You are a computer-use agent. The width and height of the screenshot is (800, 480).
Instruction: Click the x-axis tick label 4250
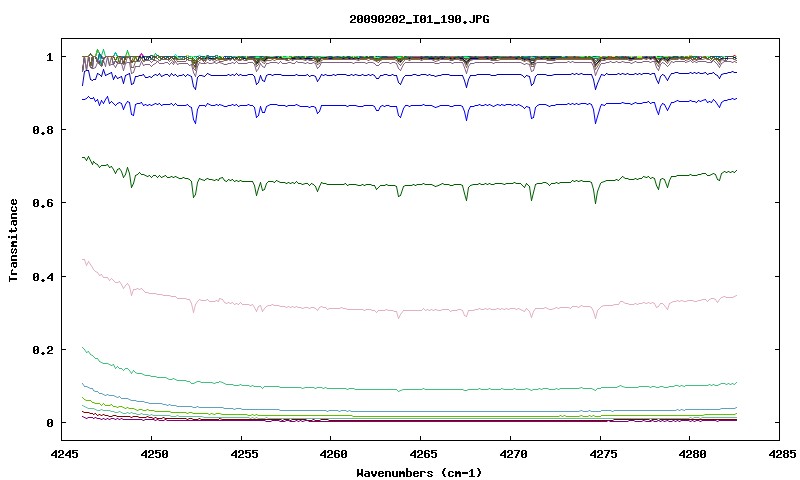153,454
